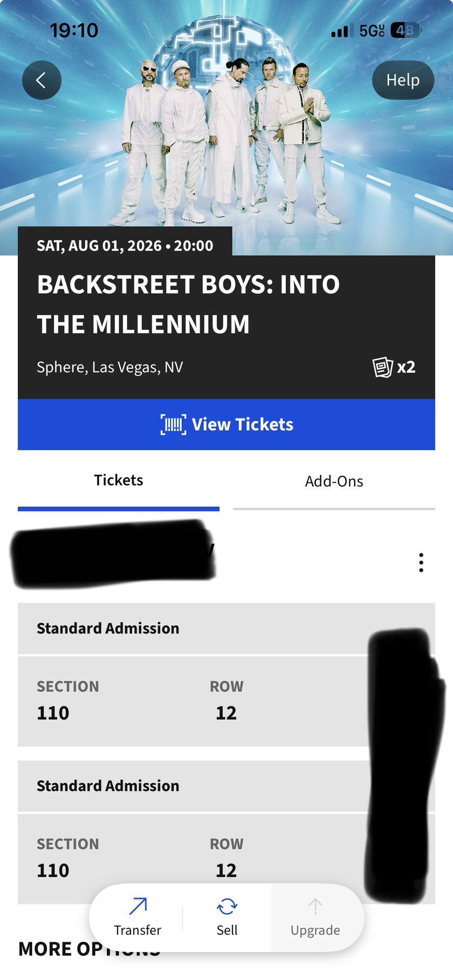Tap the Upgrade arrow icon

[315, 906]
